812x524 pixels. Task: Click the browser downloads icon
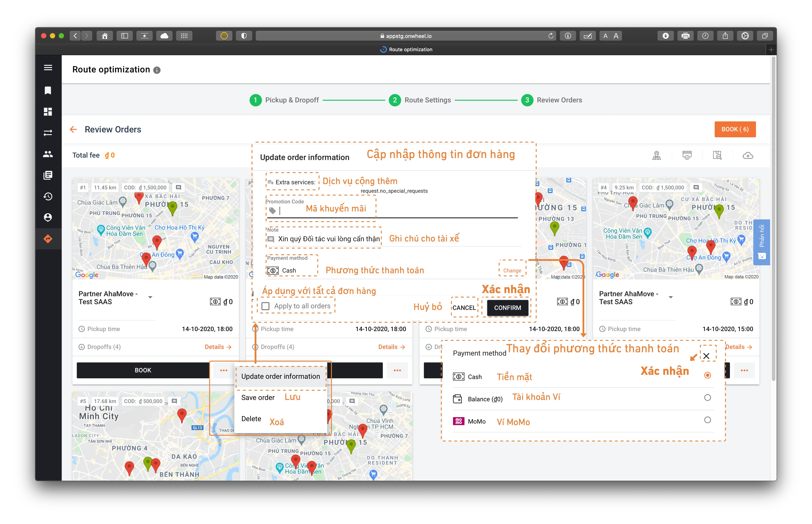point(665,36)
